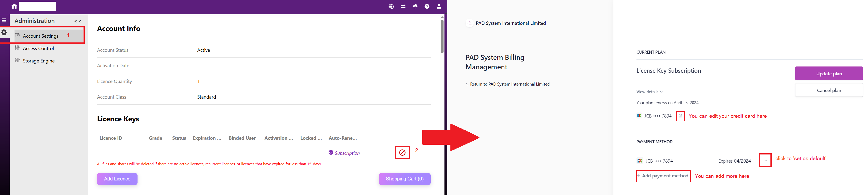Collapse the Administration panel using << arrows
The width and height of the screenshot is (868, 195).
[78, 21]
